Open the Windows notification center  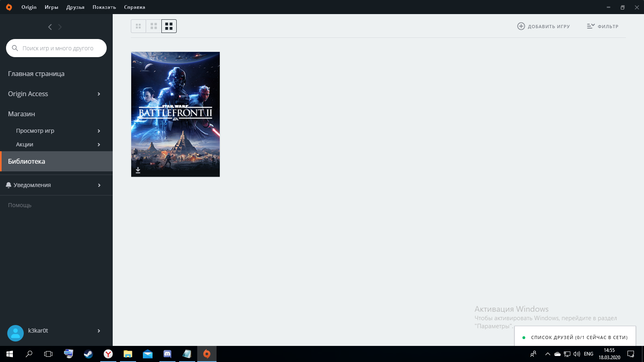coord(631,354)
